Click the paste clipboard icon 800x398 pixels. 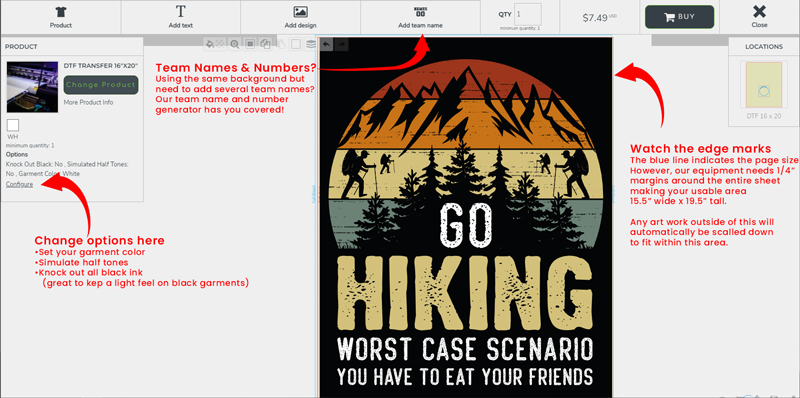click(x=281, y=44)
